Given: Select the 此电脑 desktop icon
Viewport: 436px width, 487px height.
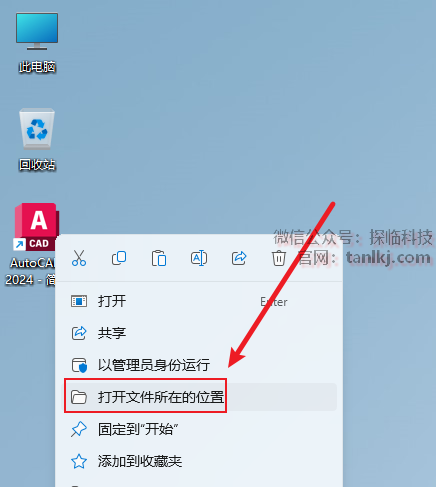Looking at the screenshot, I should 37,42.
